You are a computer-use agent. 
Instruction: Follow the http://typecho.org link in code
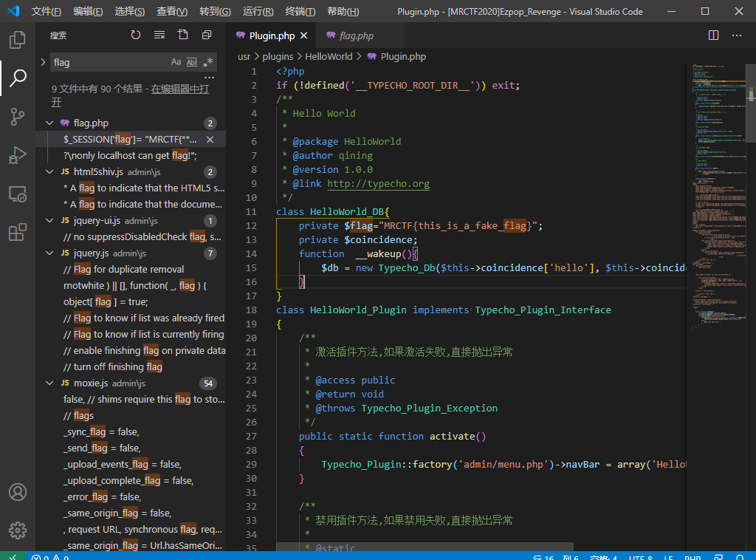tap(378, 184)
